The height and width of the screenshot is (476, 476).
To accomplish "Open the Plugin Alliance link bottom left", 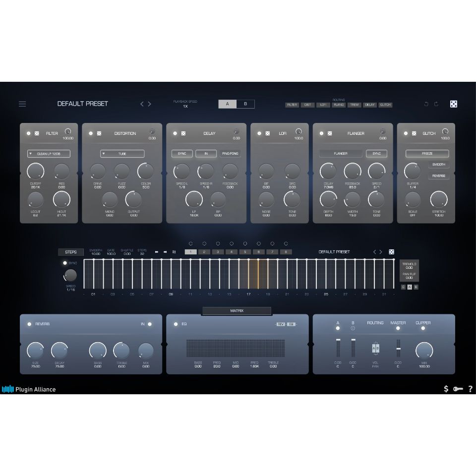I will (x=29, y=389).
